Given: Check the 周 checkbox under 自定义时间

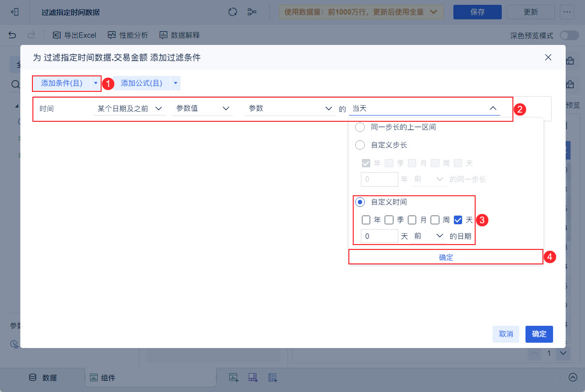Looking at the screenshot, I should [435, 220].
